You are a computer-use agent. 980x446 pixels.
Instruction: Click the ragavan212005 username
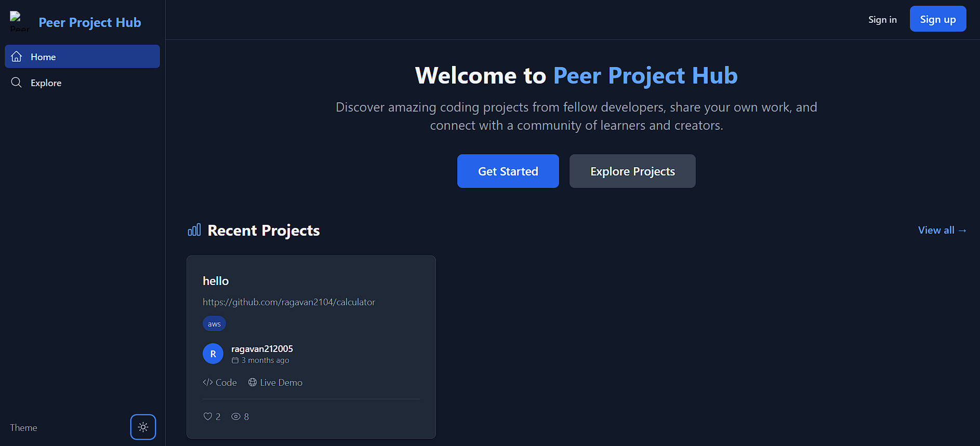click(x=262, y=349)
